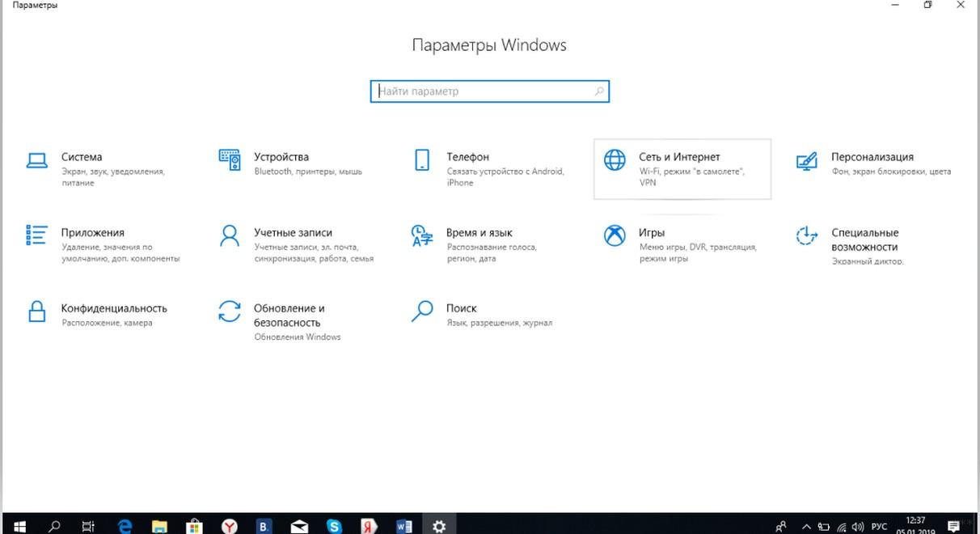The width and height of the screenshot is (980, 534).
Task: Open the Приложения list icon
Action: point(36,235)
